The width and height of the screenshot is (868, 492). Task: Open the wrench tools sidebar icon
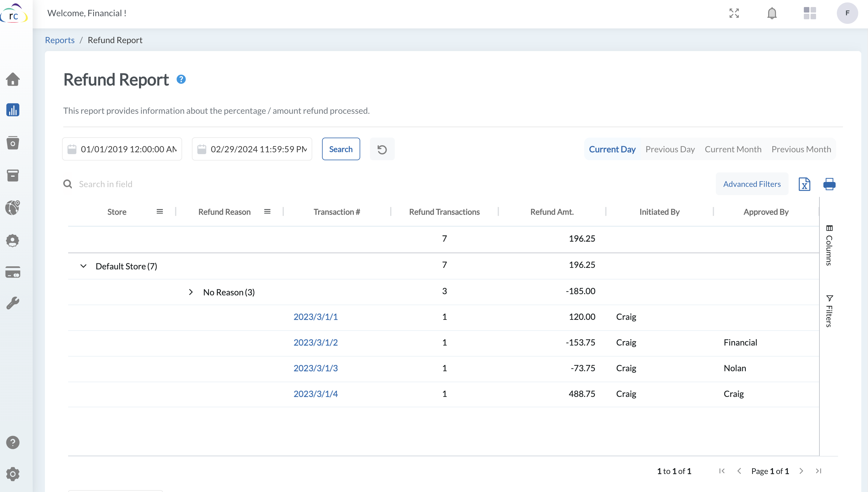point(13,303)
